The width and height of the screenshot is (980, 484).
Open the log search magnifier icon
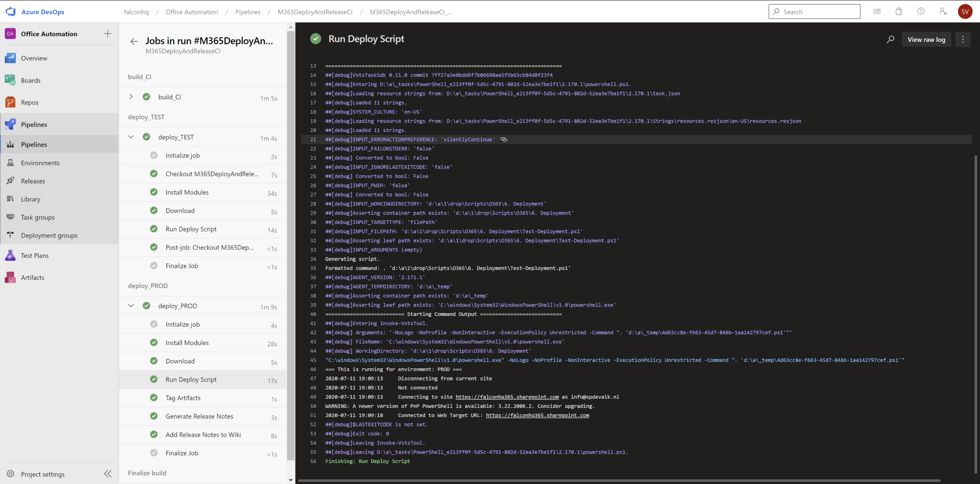click(890, 40)
